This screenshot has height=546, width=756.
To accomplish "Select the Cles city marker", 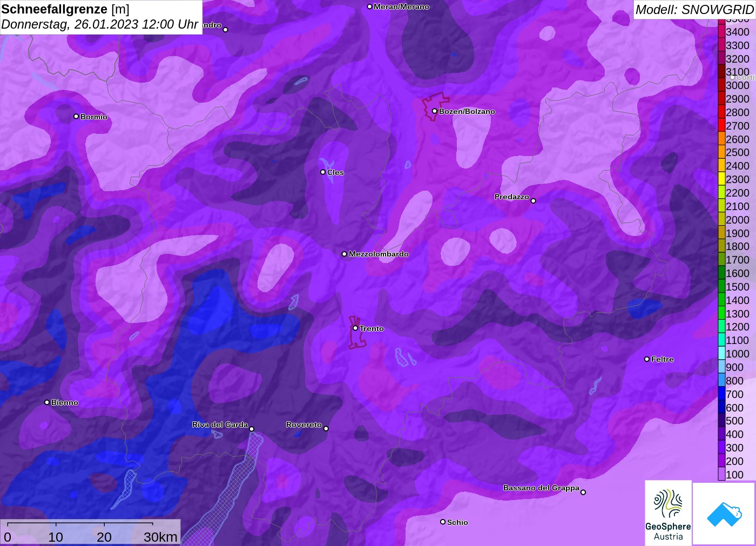I will tap(323, 172).
